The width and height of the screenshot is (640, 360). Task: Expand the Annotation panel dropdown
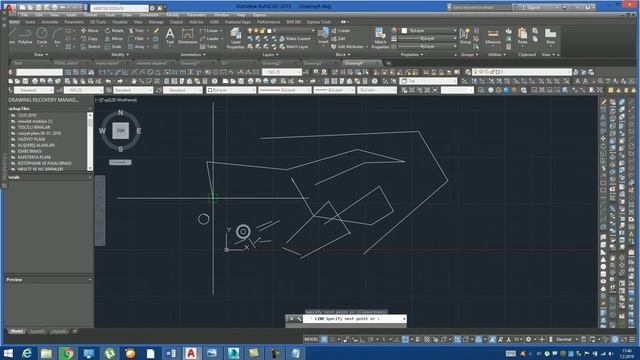point(193,54)
